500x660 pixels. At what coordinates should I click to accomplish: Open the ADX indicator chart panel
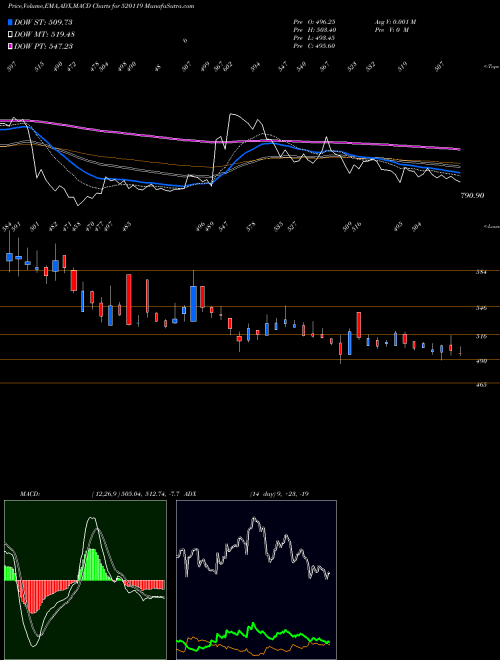tap(256, 580)
